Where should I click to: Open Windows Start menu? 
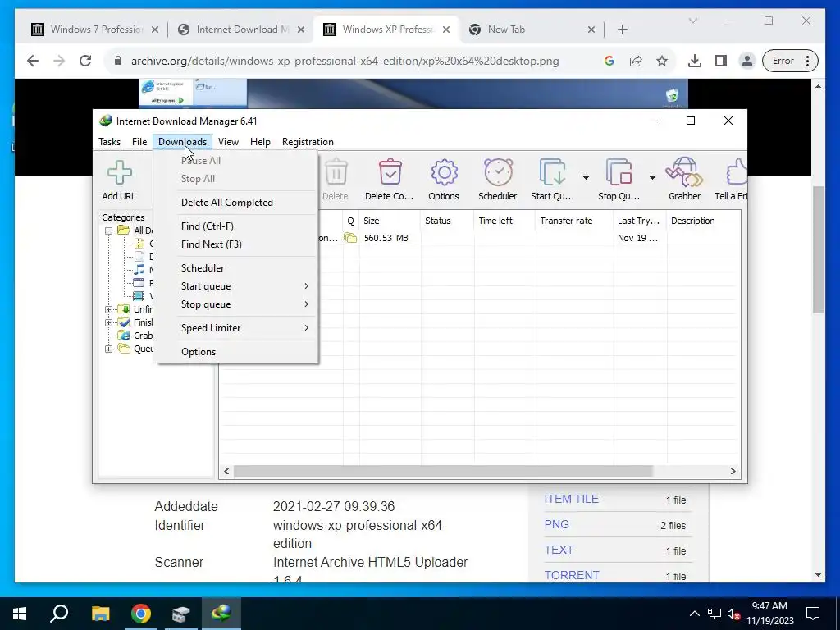[x=20, y=614]
